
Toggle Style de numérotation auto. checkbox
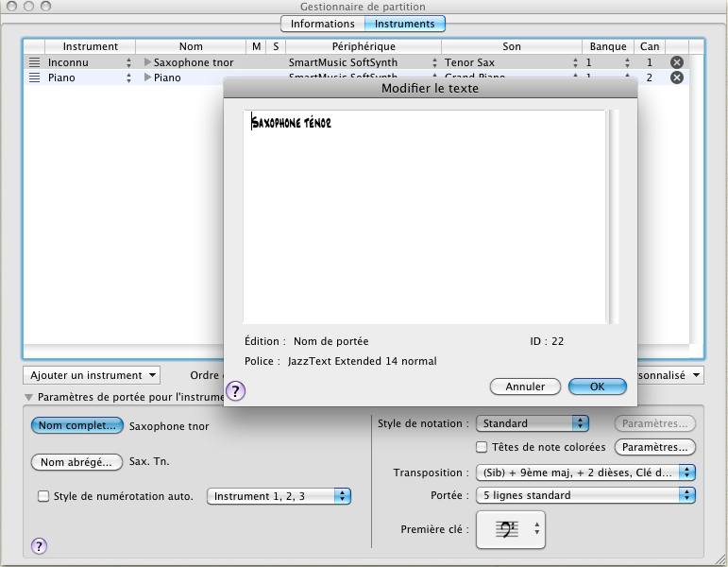43,496
